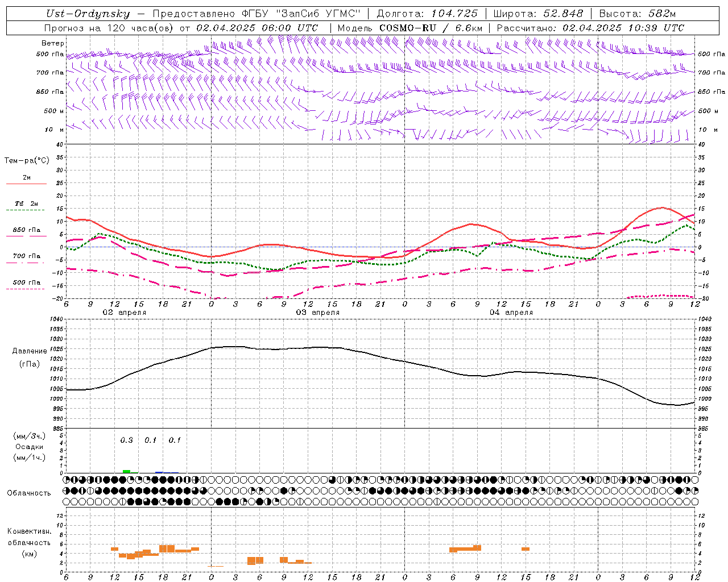Click the Широта: 52.848 field
Viewport: 728px width, 582px height.
(538, 14)
